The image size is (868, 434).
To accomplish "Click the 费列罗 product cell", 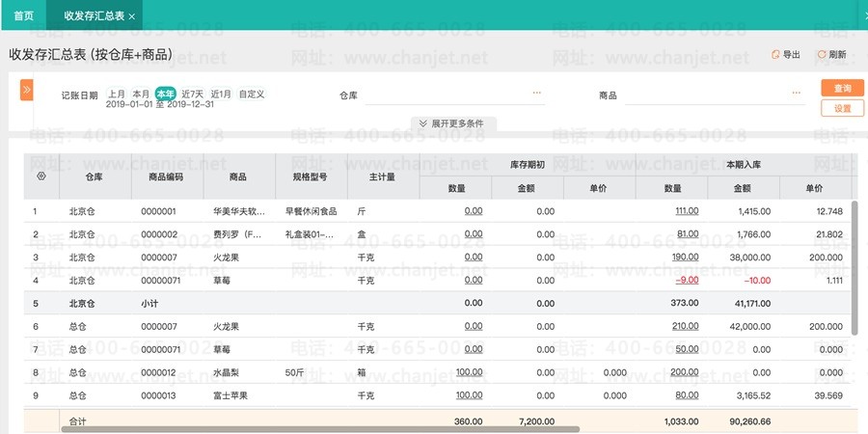I will click(239, 234).
